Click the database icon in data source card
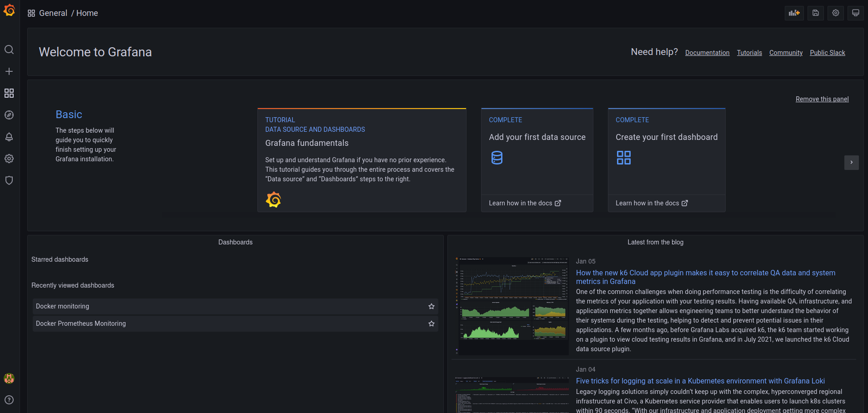This screenshot has height=413, width=868. [x=497, y=158]
